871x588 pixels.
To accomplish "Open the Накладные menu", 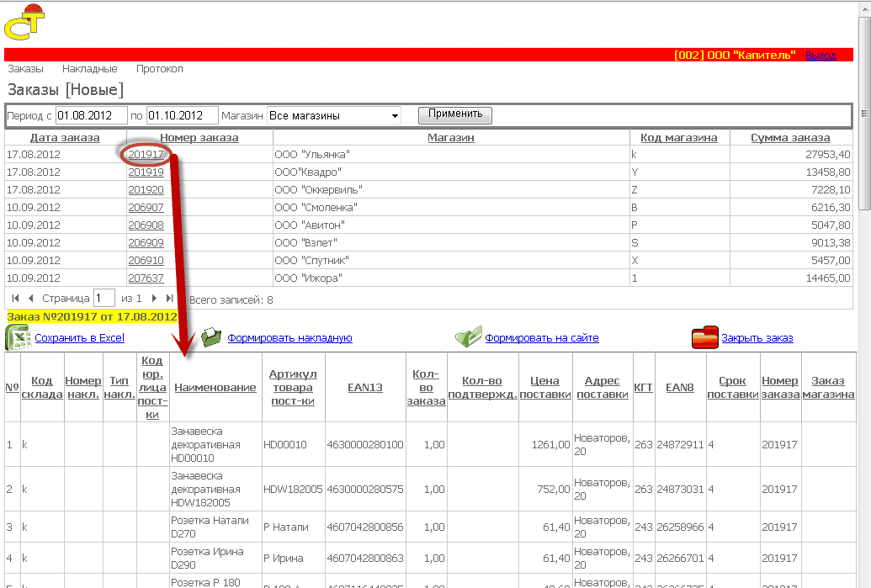I will pyautogui.click(x=89, y=69).
